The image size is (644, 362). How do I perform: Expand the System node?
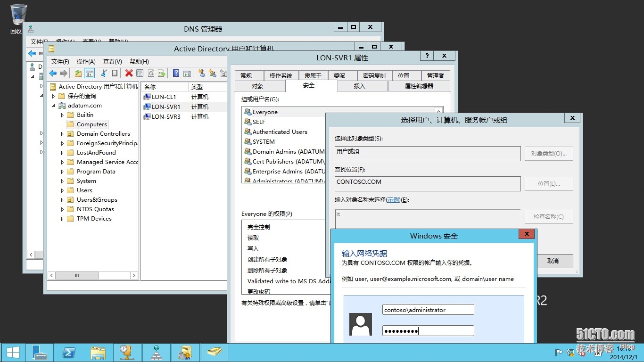pos(62,181)
